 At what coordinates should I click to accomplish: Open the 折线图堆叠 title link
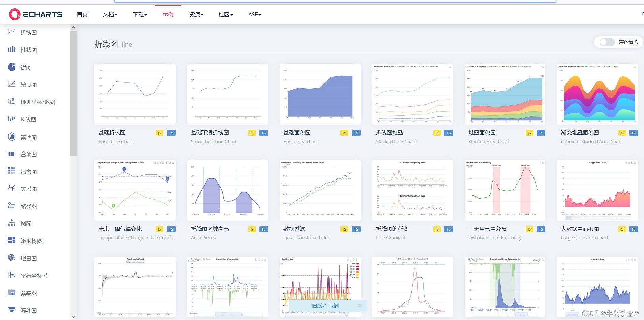(x=390, y=133)
